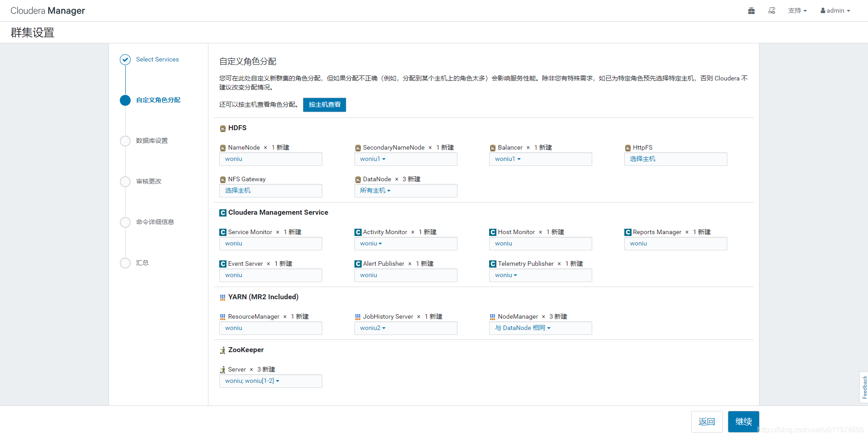Open running commands icon in top bar
Viewport: 868px width, 438px height.
(772, 10)
